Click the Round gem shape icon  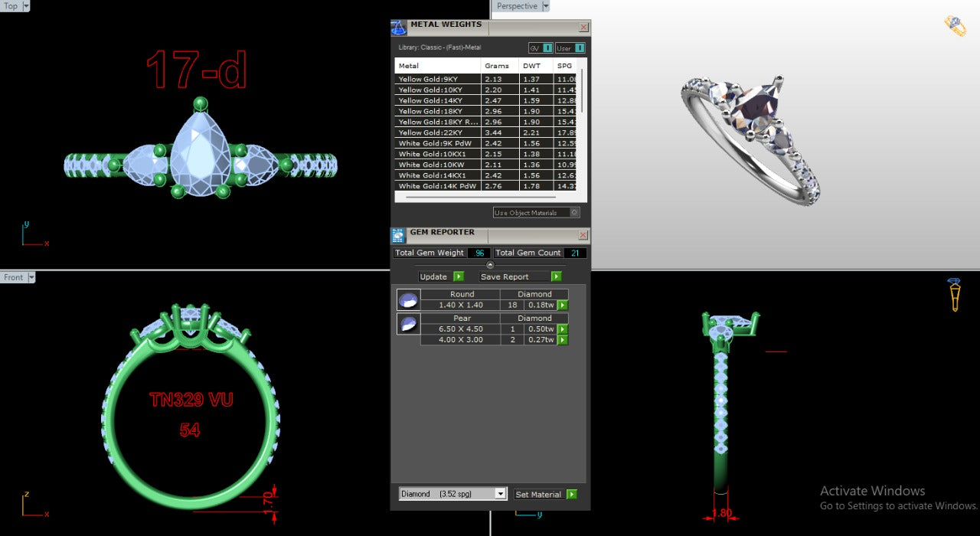point(408,300)
